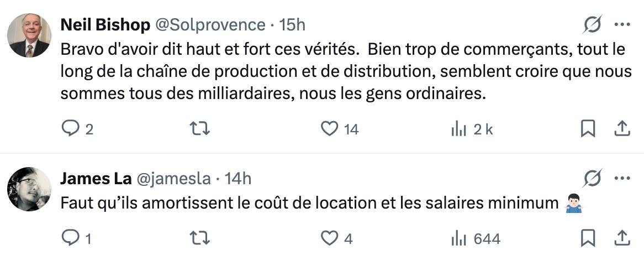Share Neil Bishop's tweet
Screen dimensions: 644x260
(622, 129)
